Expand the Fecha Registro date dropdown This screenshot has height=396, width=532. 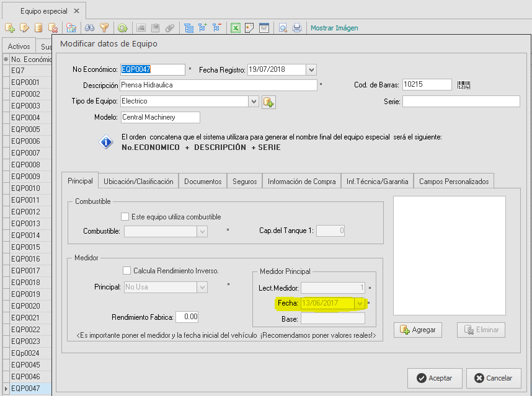(311, 70)
